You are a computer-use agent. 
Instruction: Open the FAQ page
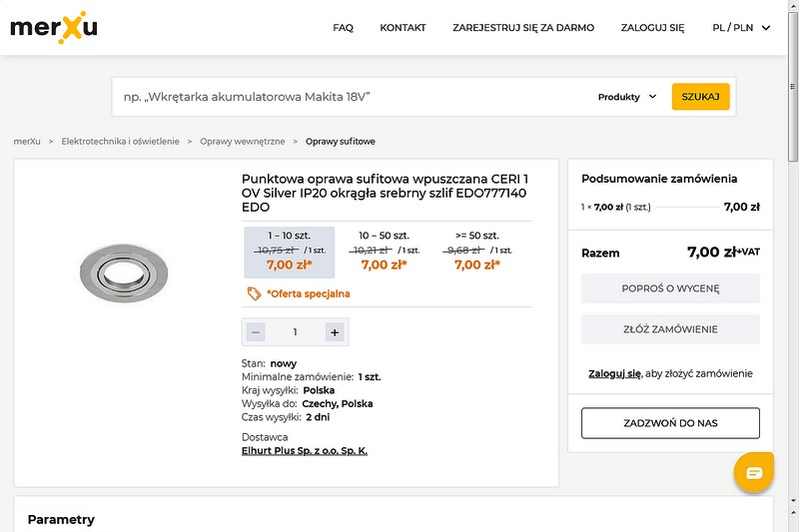[343, 28]
